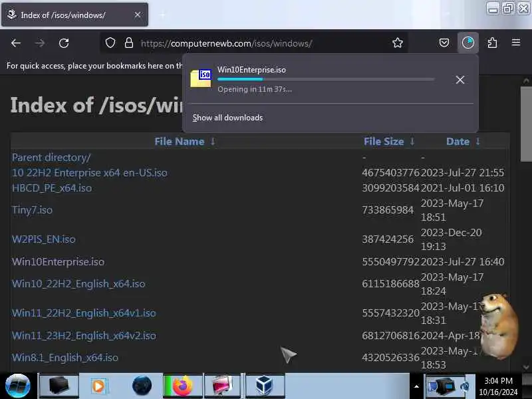Screen dimensions: 532x399
Task: Save the page to Pocket
Action: (x=444, y=43)
